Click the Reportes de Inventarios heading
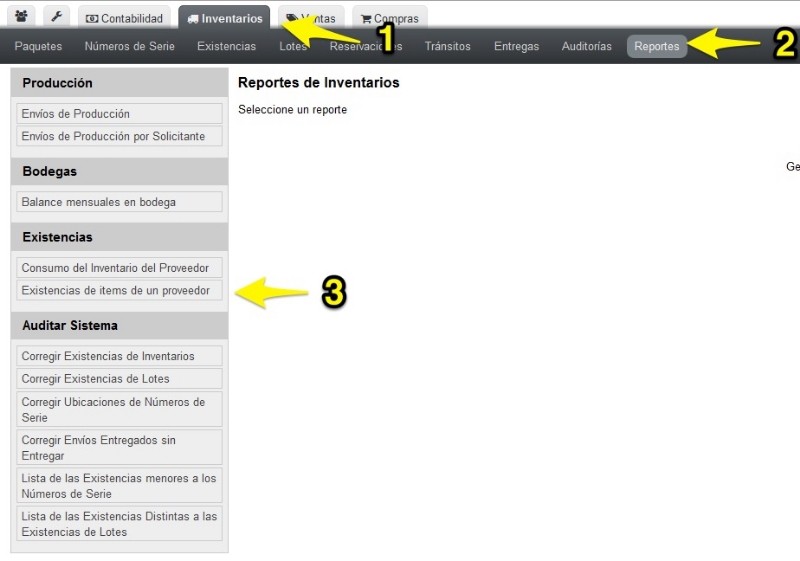Image resolution: width=800 pixels, height=561 pixels. coord(318,82)
